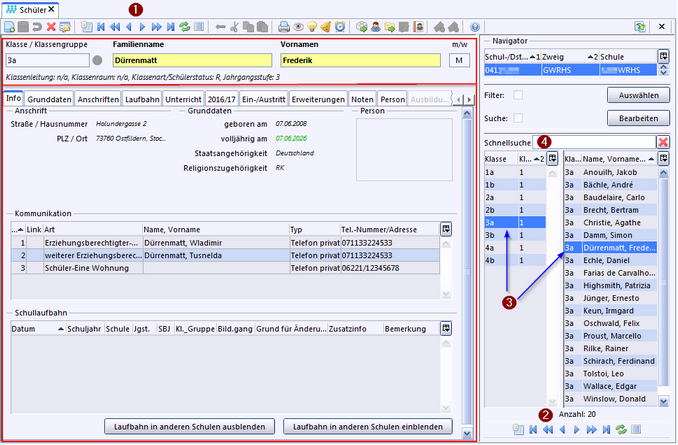Clear Schnellsuche with the red X icon
Viewport: 678px width, 445px height.
coord(662,143)
